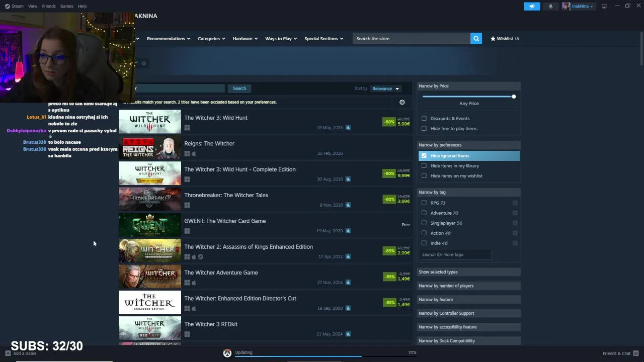The width and height of the screenshot is (644, 362).
Task: Exclude the RPG tag using its minus icon
Action: 515,203
